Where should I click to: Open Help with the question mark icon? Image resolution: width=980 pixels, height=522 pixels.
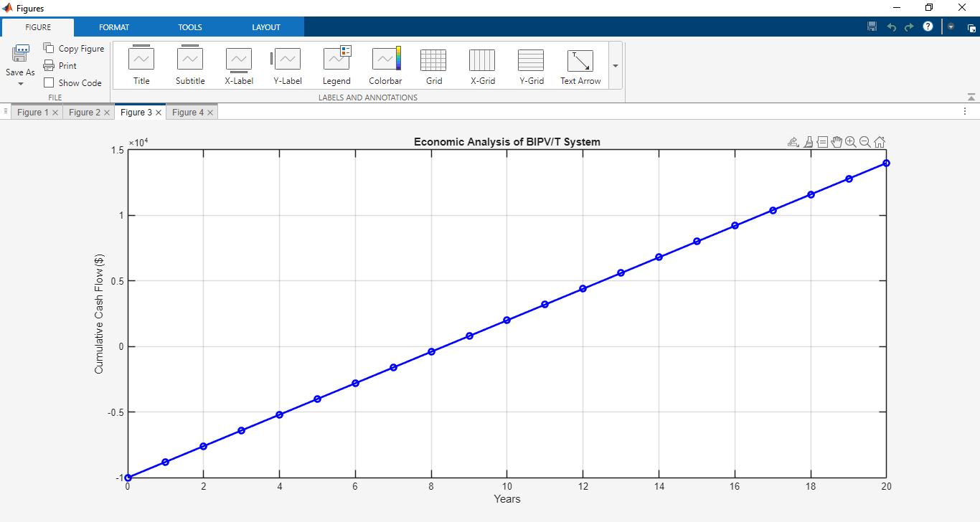(x=928, y=27)
